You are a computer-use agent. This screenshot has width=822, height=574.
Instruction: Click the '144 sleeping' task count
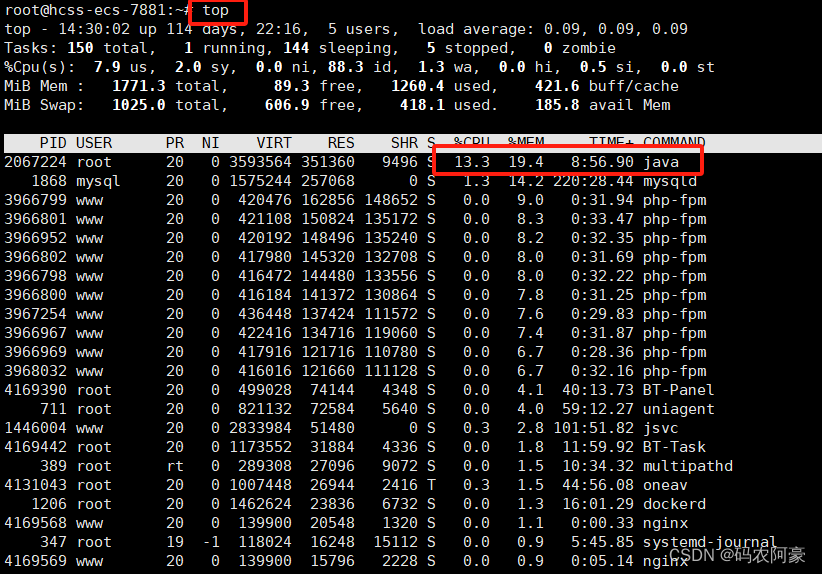[337, 48]
